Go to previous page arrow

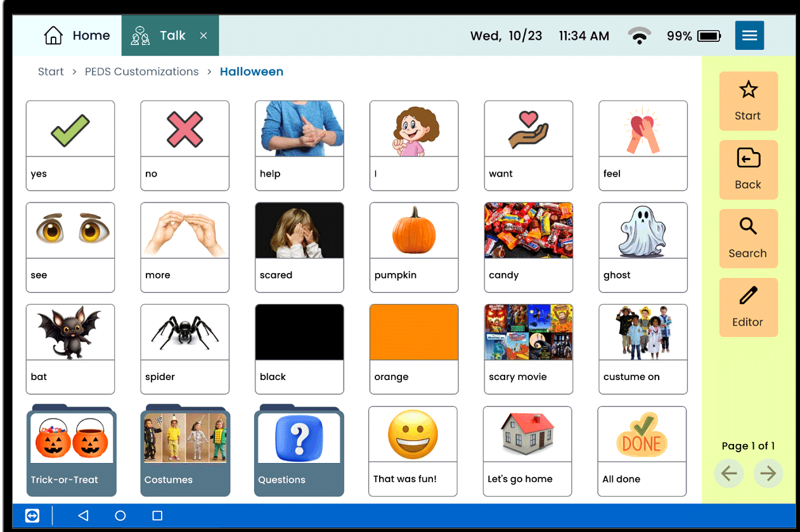(728, 474)
